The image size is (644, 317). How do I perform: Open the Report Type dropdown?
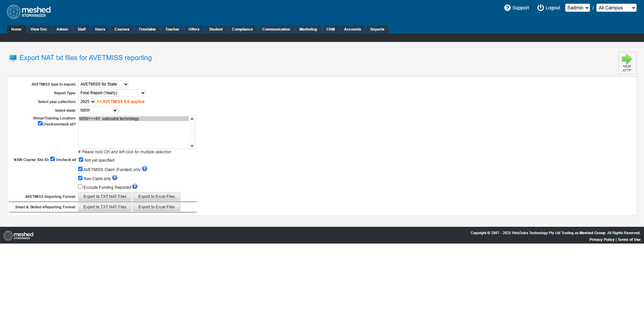112,93
